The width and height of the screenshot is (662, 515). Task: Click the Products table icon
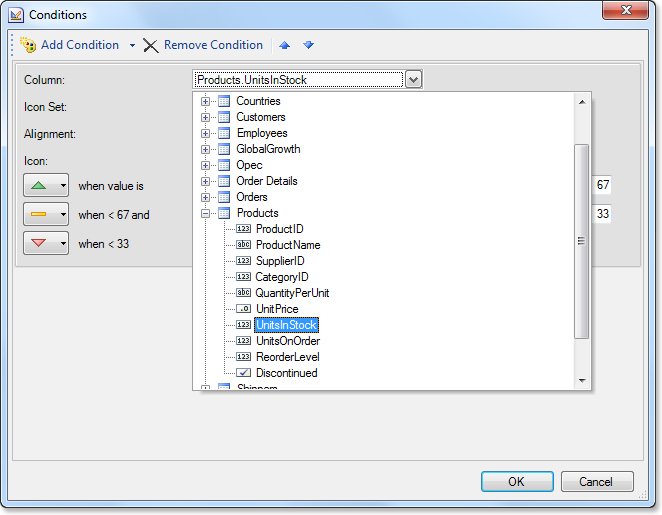(224, 214)
